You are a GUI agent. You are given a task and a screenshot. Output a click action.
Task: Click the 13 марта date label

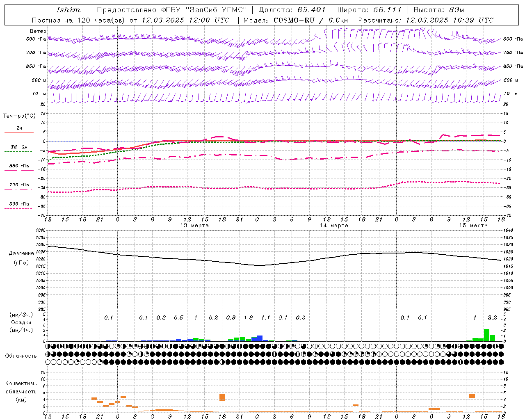click(194, 226)
